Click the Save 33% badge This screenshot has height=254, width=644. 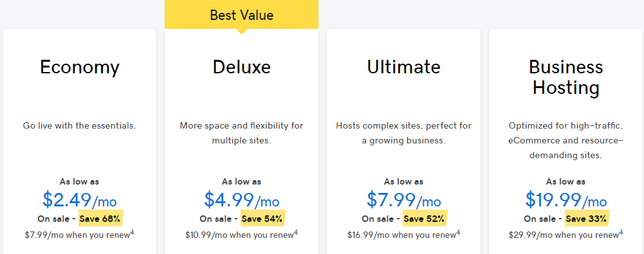(587, 219)
